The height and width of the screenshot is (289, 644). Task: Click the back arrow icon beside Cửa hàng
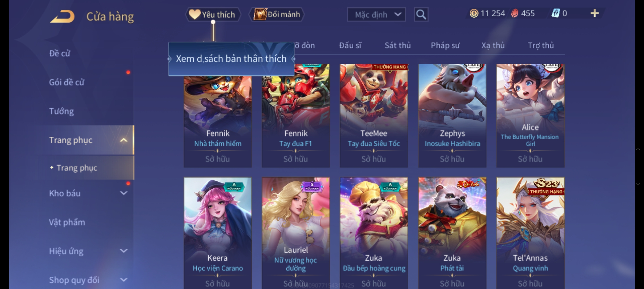pos(62,16)
